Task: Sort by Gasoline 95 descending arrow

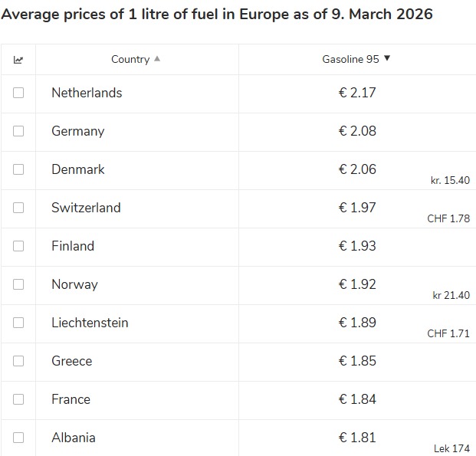Action: (x=387, y=58)
